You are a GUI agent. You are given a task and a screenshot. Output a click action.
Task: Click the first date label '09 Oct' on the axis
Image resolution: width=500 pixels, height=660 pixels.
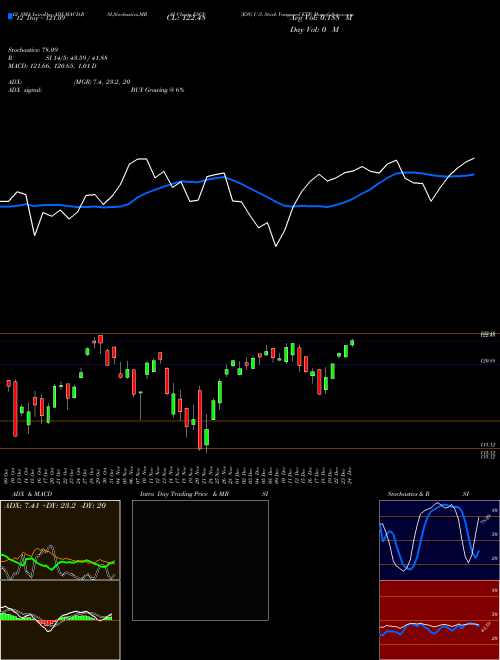click(8, 475)
